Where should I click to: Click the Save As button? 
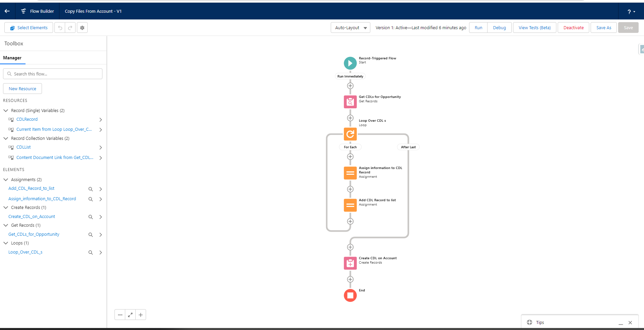click(x=604, y=28)
